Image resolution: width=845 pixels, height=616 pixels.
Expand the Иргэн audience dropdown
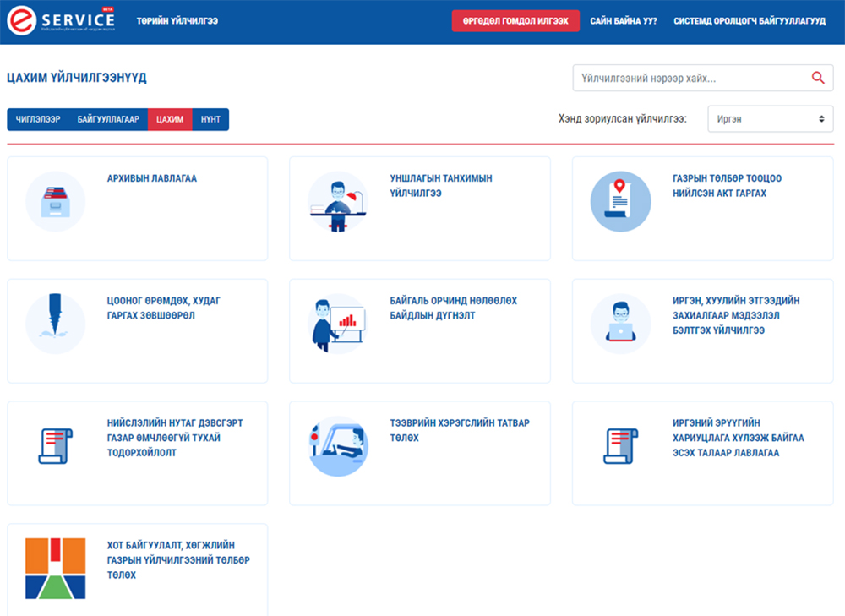(770, 119)
